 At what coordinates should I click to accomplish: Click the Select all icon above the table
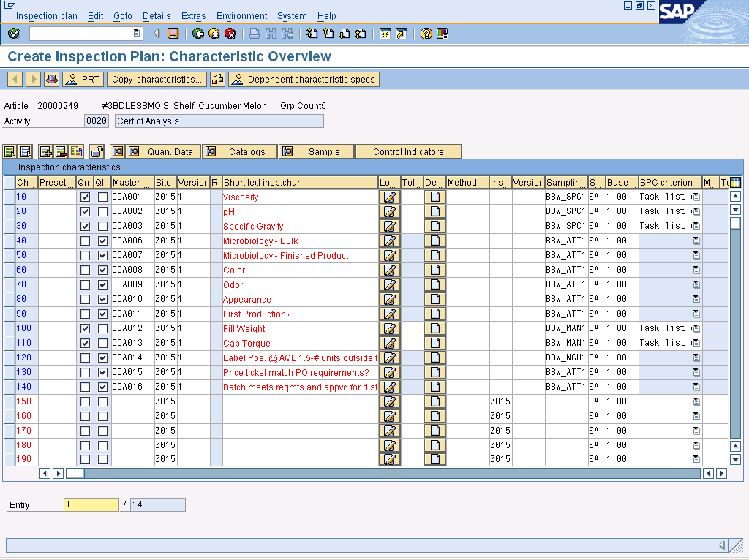coord(10,152)
